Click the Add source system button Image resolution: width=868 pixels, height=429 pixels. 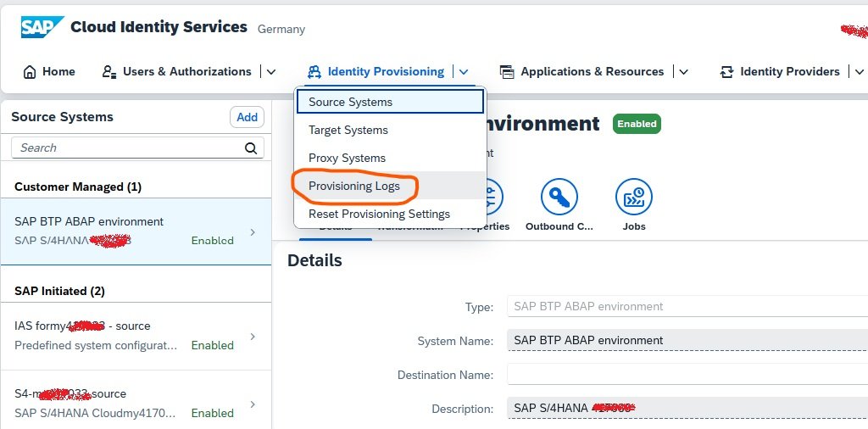247,117
